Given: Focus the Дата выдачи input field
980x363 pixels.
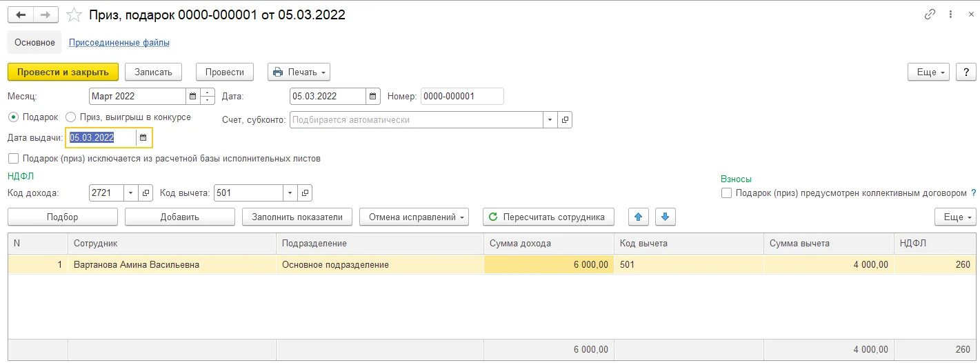Looking at the screenshot, I should click(101, 137).
